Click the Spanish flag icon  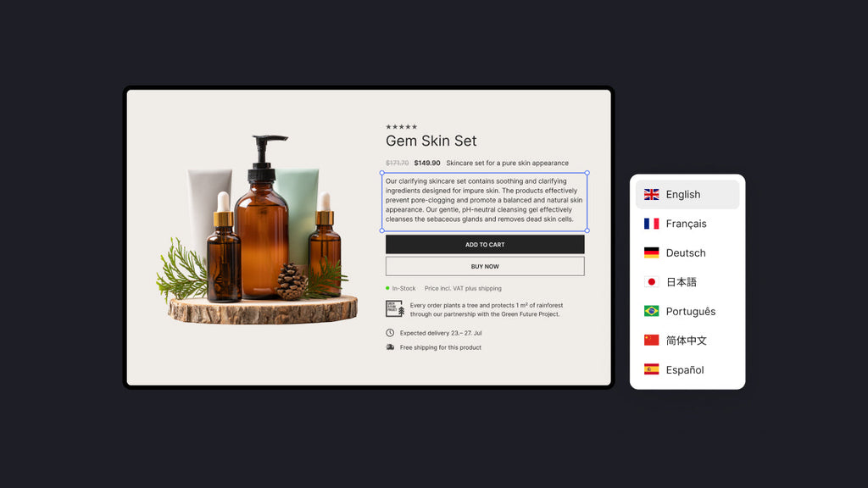tap(651, 369)
